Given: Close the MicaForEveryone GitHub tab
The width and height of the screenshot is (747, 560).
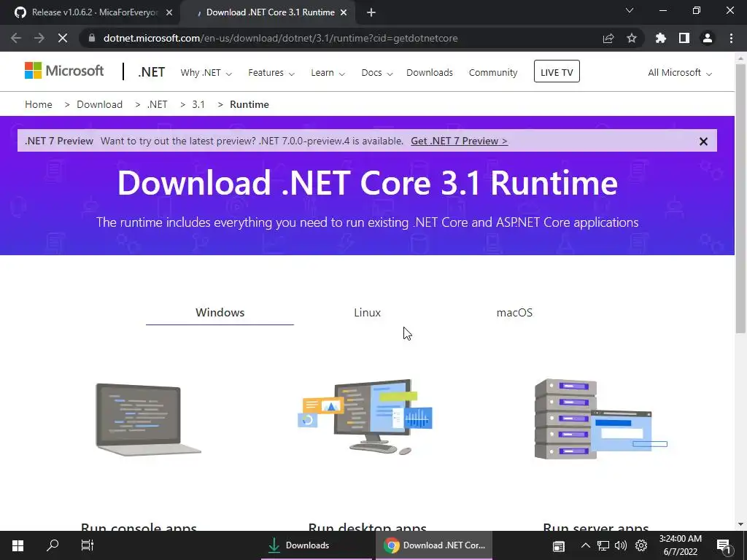Looking at the screenshot, I should pyautogui.click(x=169, y=12).
